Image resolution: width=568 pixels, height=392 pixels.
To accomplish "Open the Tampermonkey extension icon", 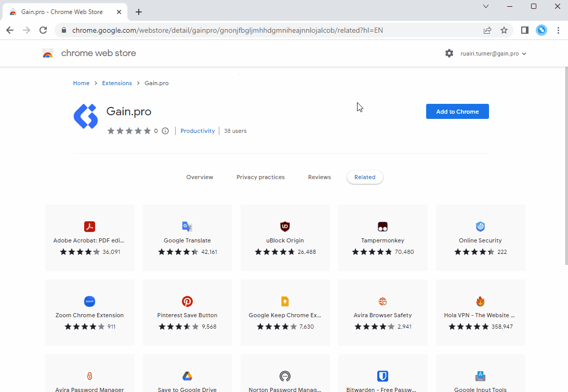I will point(382,226).
